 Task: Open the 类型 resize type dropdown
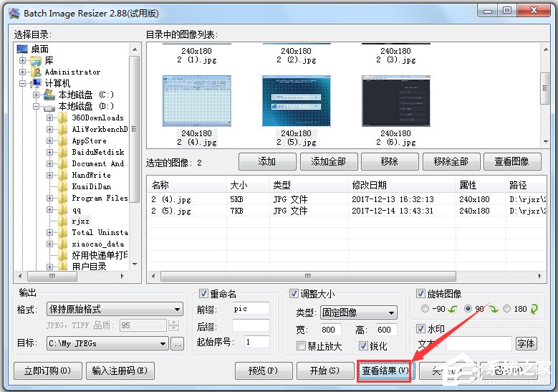click(x=357, y=313)
